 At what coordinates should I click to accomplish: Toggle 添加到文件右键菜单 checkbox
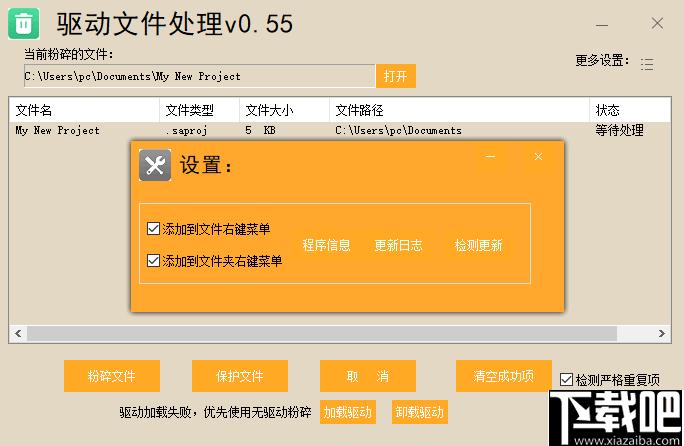pos(153,228)
